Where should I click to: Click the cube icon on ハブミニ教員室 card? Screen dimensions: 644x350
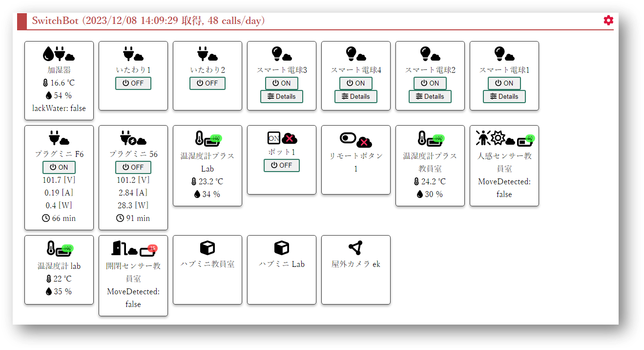click(x=208, y=248)
